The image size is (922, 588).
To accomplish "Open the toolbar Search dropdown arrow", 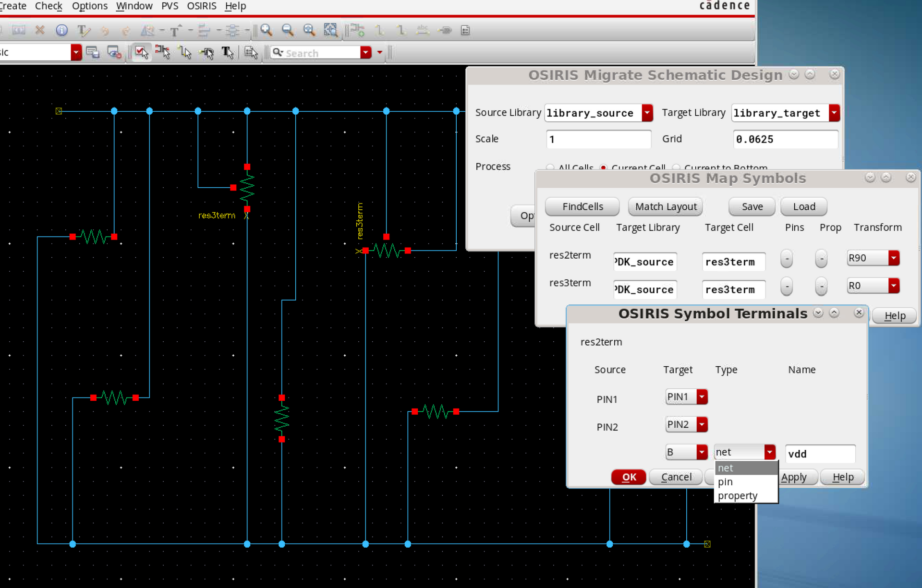I will 366,52.
